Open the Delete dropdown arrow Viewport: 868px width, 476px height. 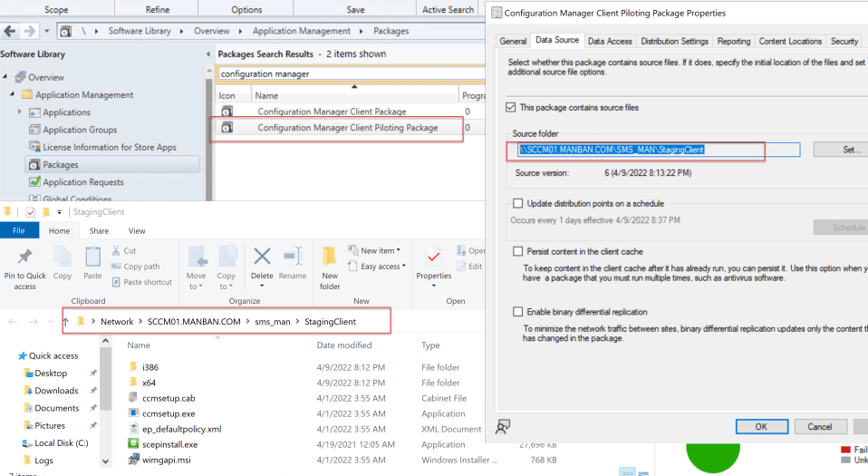pos(262,286)
